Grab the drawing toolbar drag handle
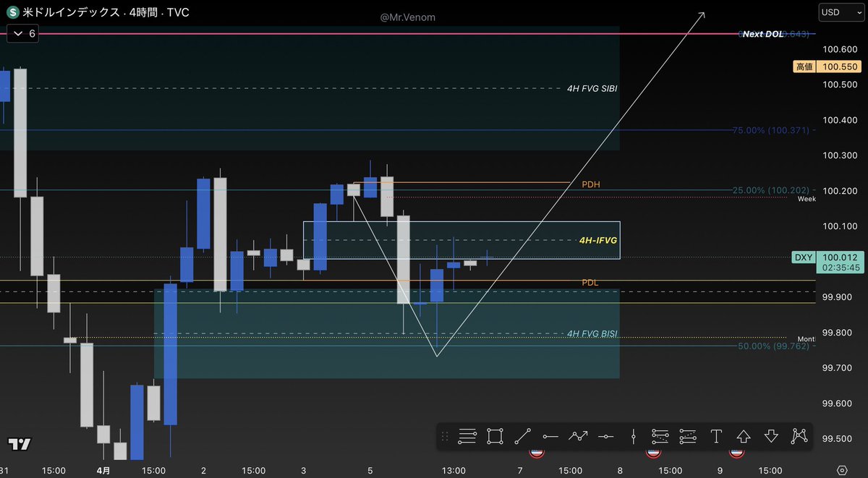Viewport: 868px width, 478px height. click(445, 436)
